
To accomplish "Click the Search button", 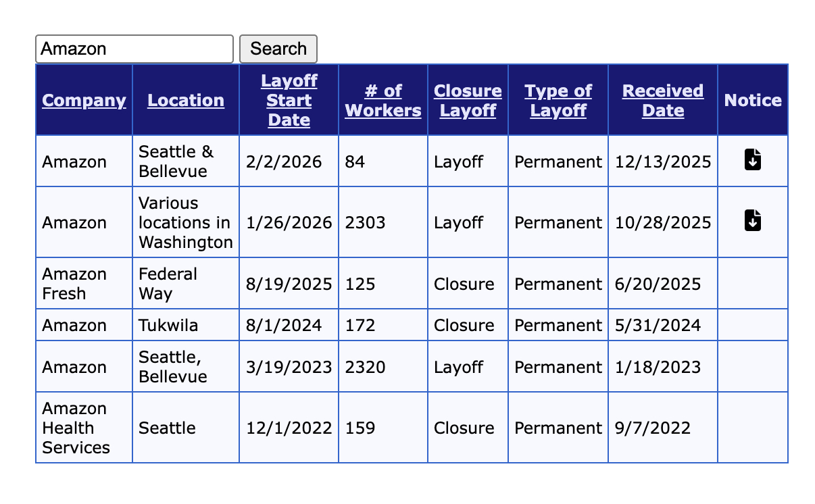I will coord(278,49).
